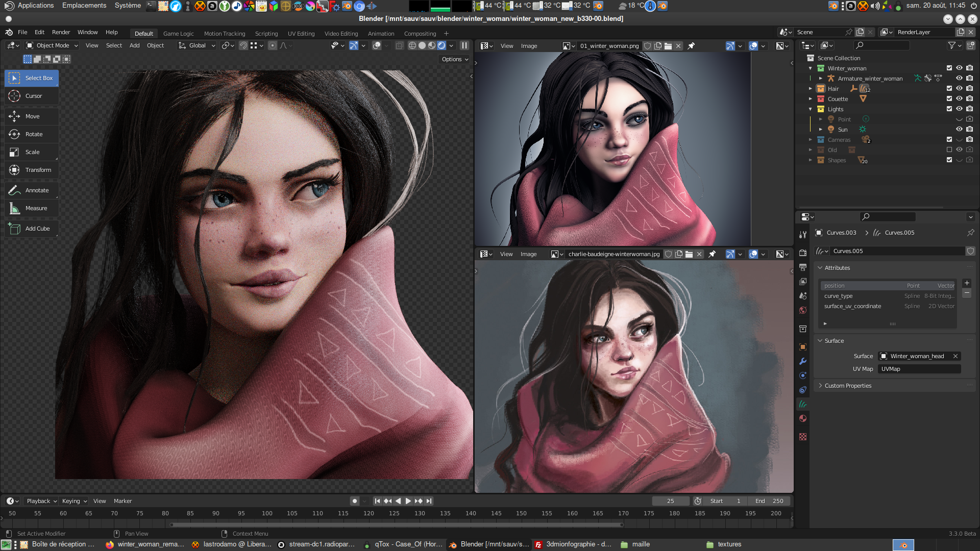Pick the Annotate tool
Screen dimensions: 980x551
click(x=32, y=190)
